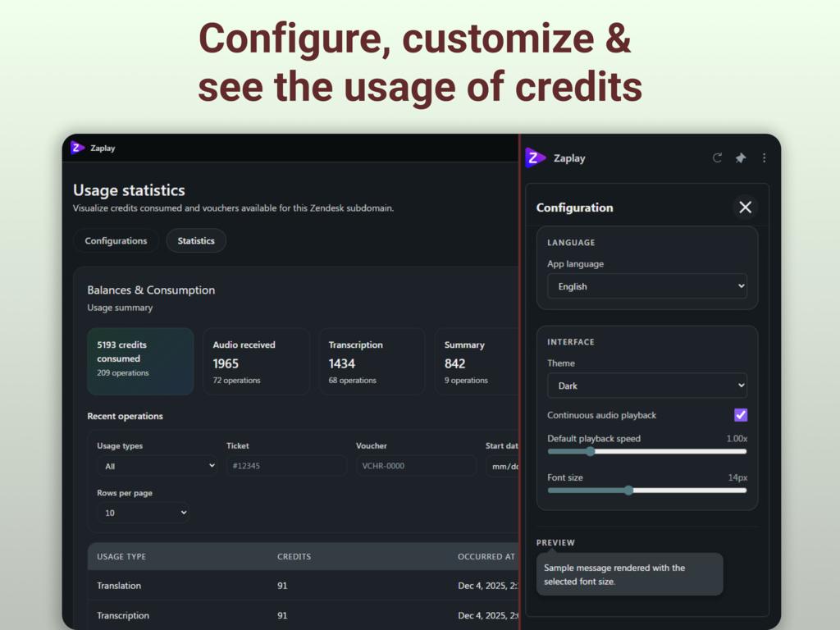840x630 pixels.
Task: Click the Voucher input field
Action: click(x=415, y=466)
